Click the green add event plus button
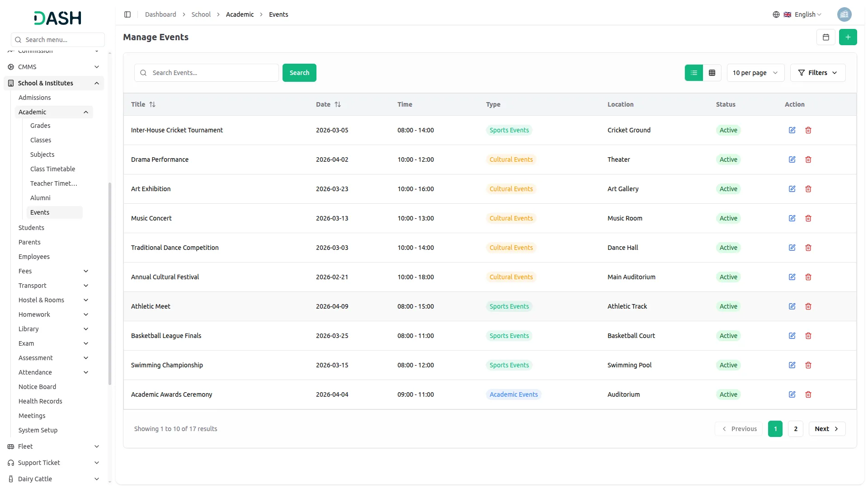Image resolution: width=868 pixels, height=488 pixels. (x=848, y=37)
